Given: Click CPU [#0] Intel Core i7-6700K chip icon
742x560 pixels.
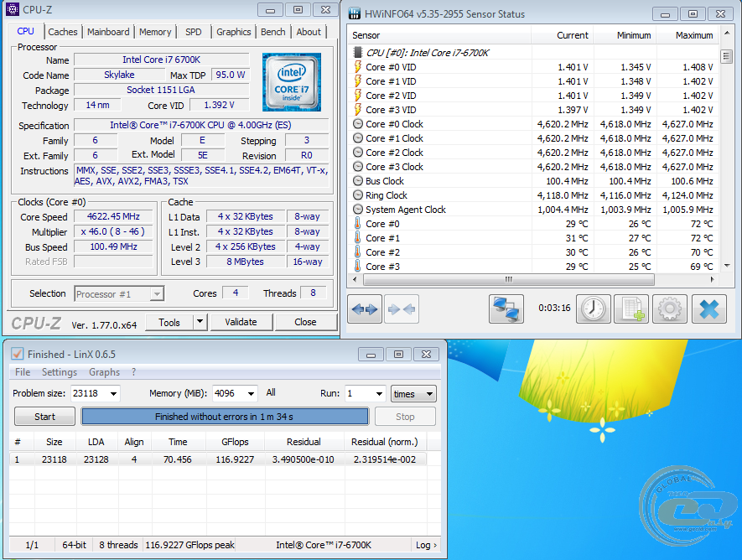Looking at the screenshot, I should click(x=358, y=53).
